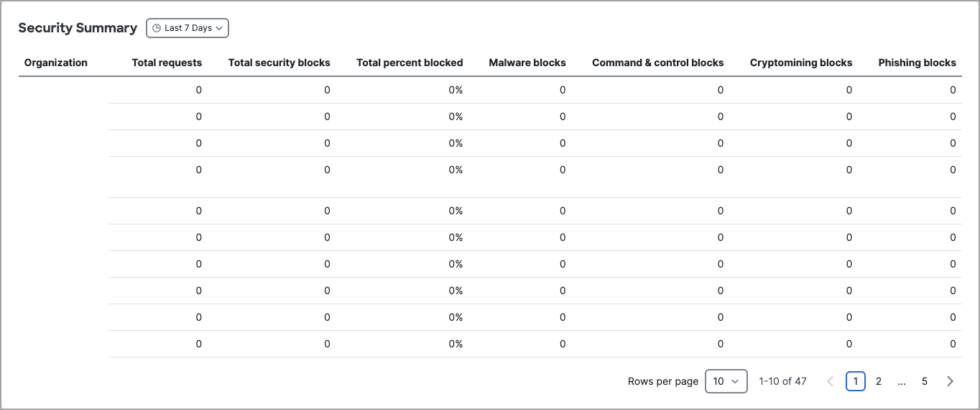
Task: Sort by the Cryptomining blocks column header
Action: (801, 63)
